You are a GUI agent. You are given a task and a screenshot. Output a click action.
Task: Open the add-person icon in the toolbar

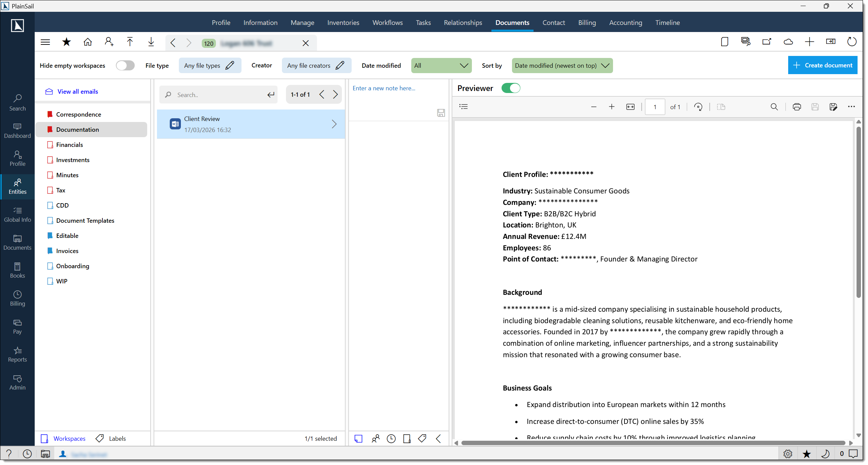coord(108,42)
